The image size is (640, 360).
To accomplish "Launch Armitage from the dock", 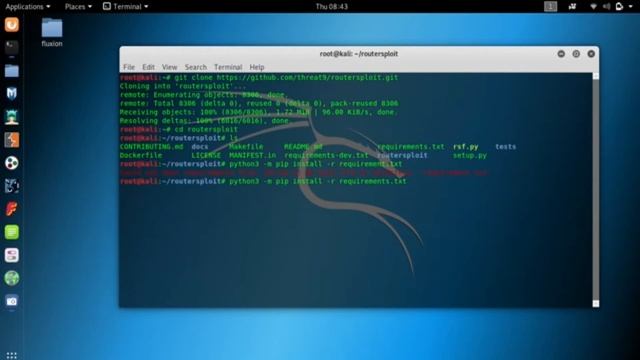I will (11, 117).
